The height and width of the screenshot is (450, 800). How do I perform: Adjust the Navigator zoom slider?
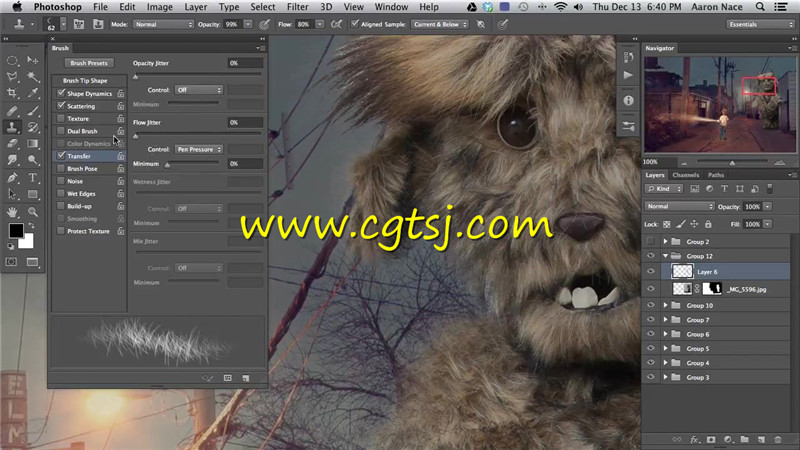click(732, 163)
